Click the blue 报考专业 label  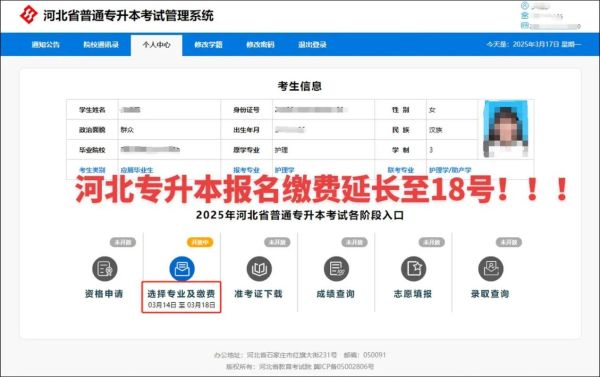[x=246, y=170]
